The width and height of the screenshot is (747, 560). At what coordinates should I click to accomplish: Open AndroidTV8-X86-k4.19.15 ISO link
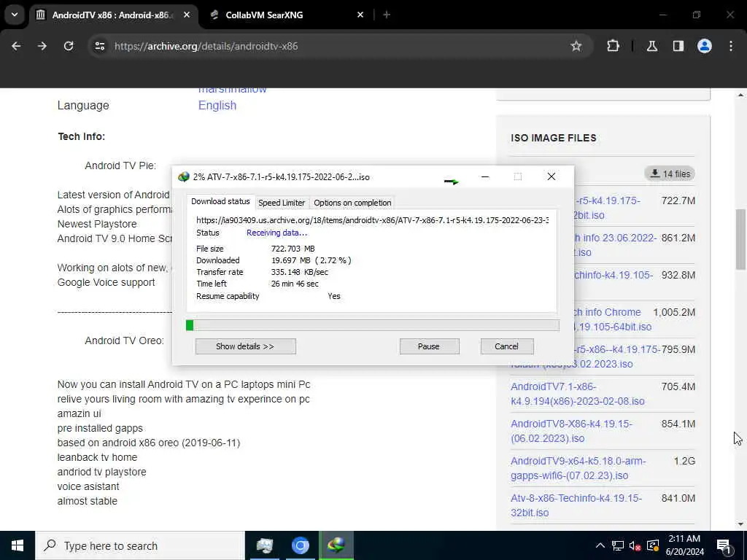pos(572,431)
